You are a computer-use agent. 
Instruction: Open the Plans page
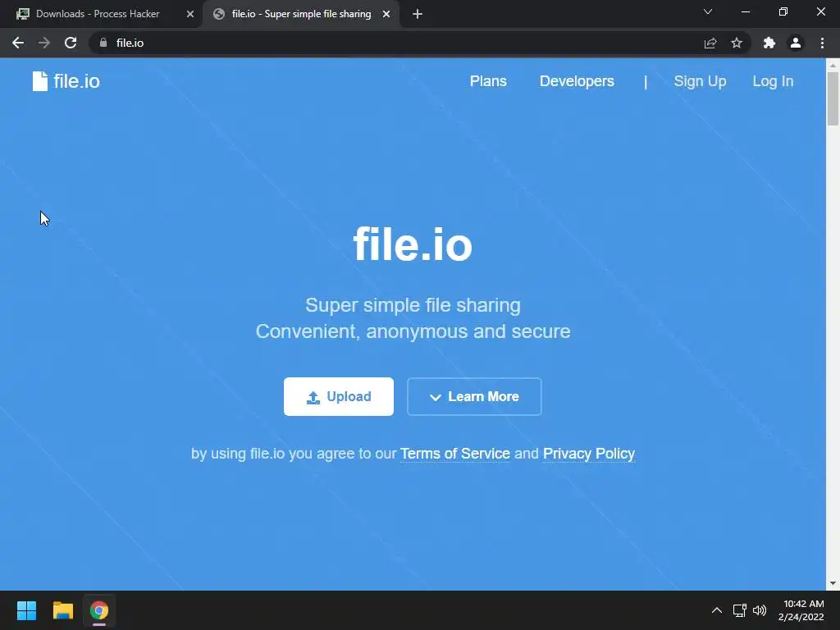[x=488, y=81]
